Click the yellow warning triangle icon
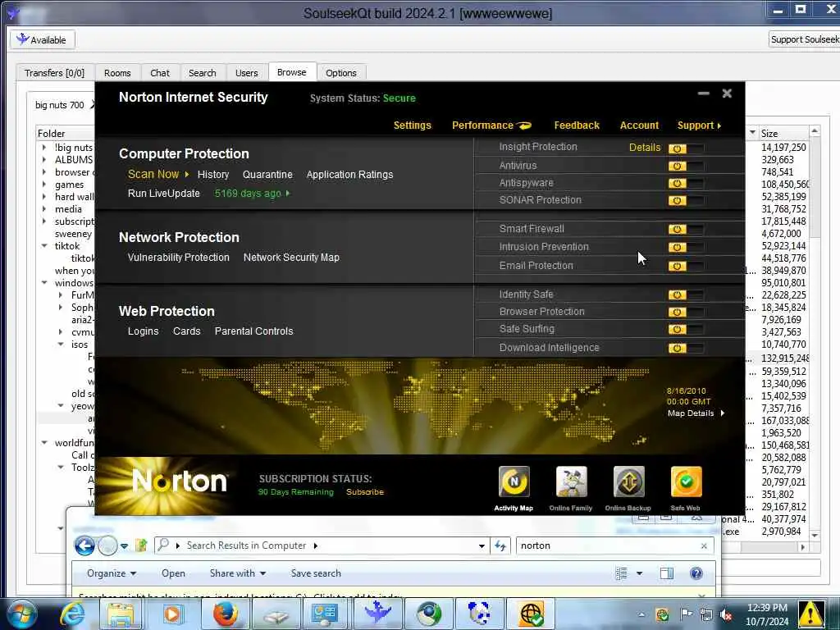This screenshot has width=840, height=630. click(x=810, y=614)
